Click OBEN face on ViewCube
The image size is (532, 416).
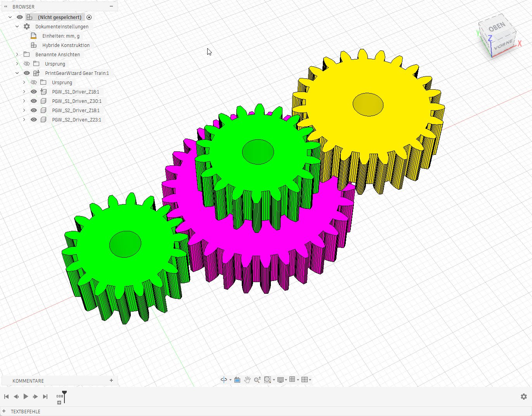coord(497,27)
